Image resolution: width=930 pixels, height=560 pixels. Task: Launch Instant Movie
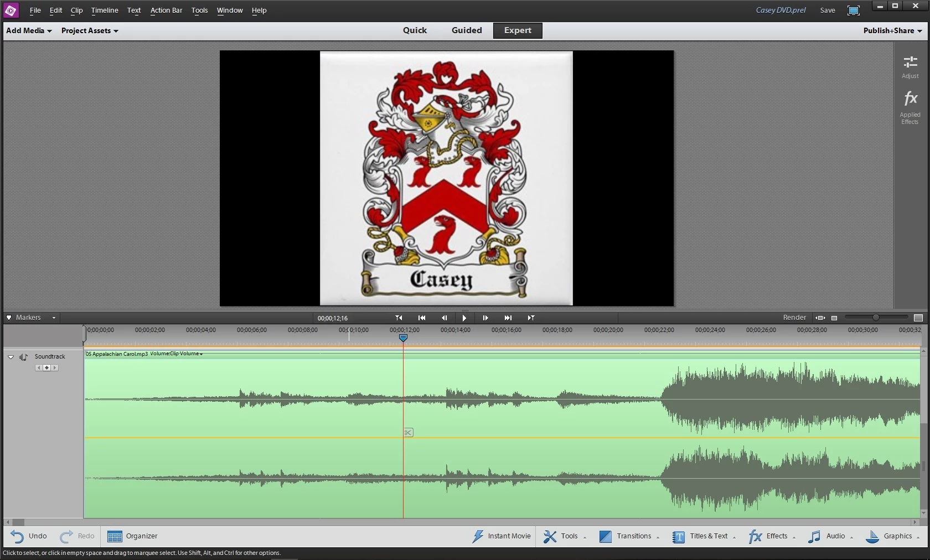pyautogui.click(x=502, y=536)
